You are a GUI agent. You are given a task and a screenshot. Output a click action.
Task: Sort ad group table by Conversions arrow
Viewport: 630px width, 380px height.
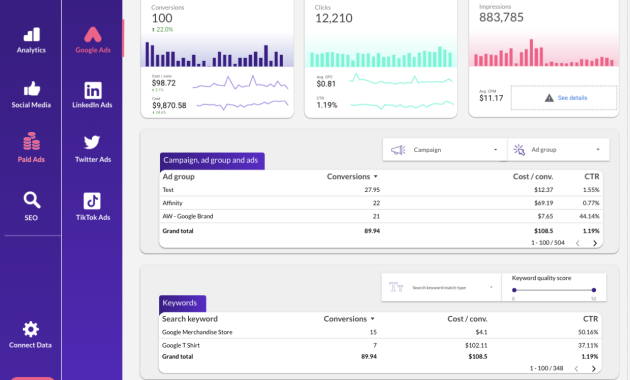point(376,176)
